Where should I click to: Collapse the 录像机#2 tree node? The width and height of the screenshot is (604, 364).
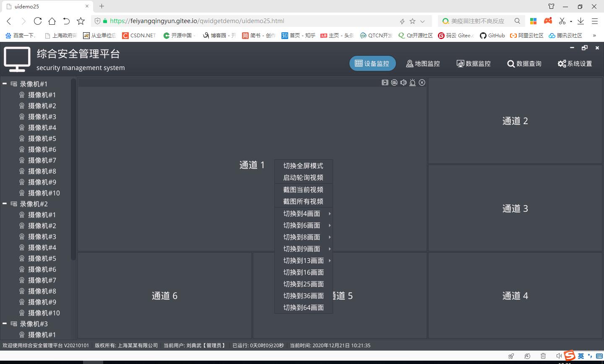pyautogui.click(x=5, y=204)
